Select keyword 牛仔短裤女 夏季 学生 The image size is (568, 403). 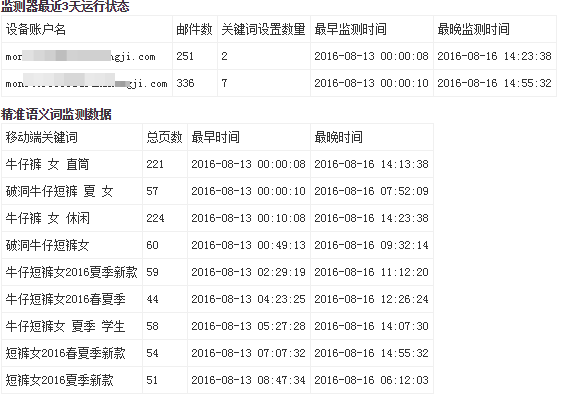click(x=65, y=326)
